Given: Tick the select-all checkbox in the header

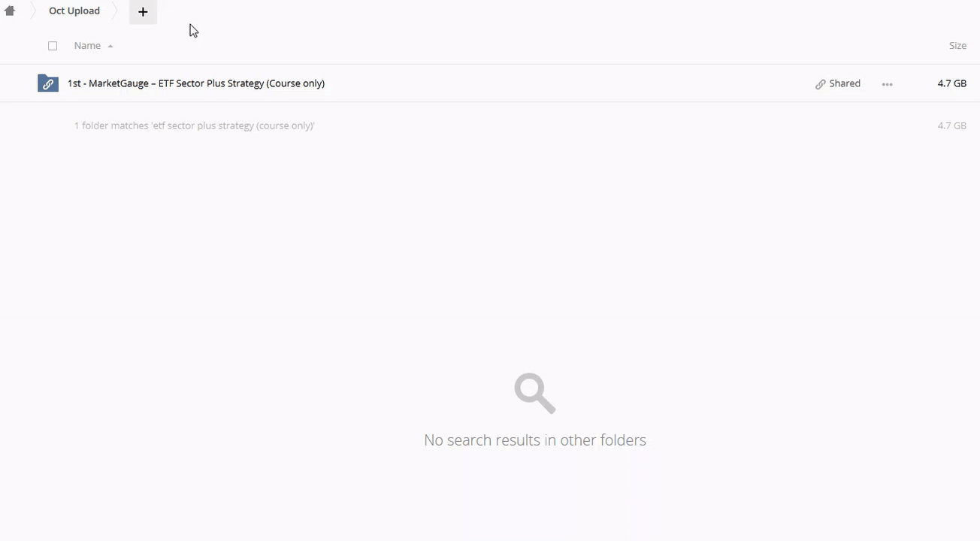Looking at the screenshot, I should pos(53,46).
